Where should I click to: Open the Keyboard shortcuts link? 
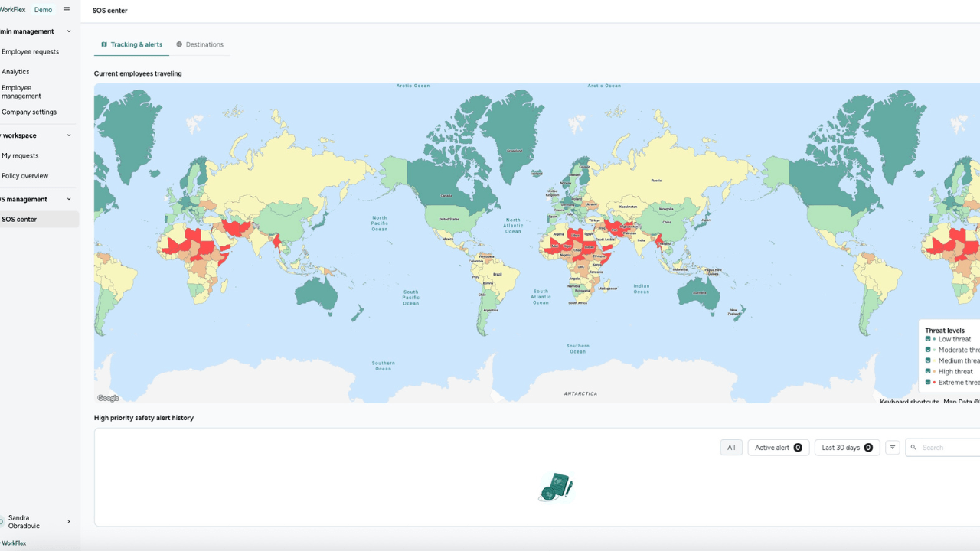909,401
